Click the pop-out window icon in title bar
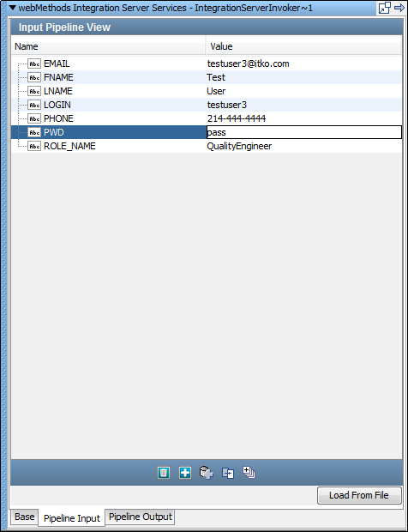The width and height of the screenshot is (408, 532). tap(385, 8)
